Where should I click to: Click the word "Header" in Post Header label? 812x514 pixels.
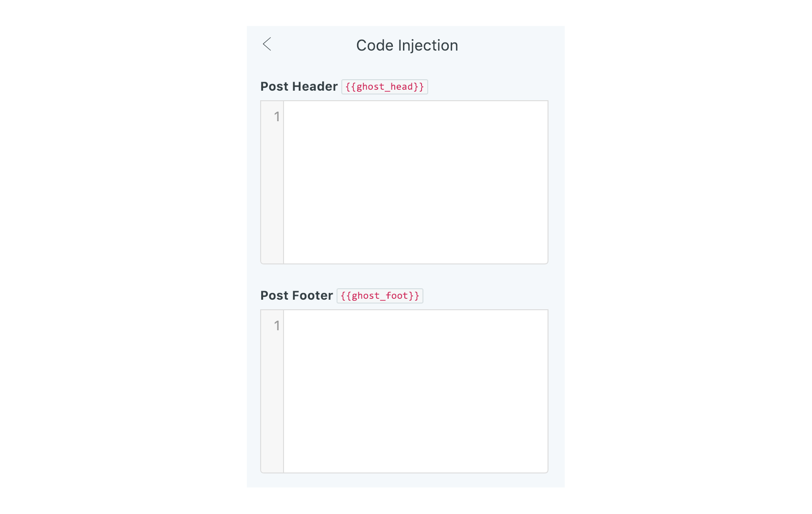[315, 86]
